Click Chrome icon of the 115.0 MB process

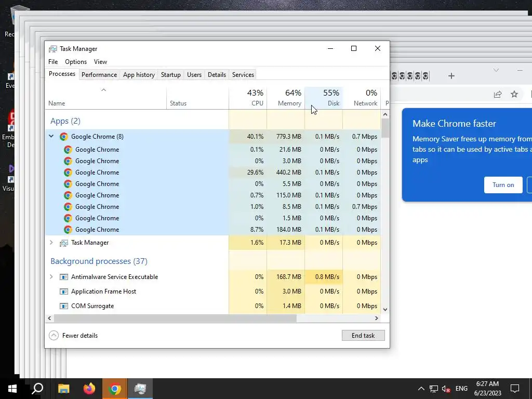[x=68, y=195]
